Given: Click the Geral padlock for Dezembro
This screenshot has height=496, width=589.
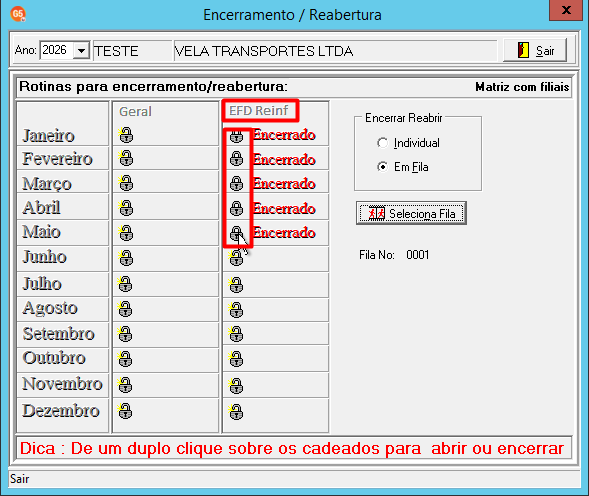Looking at the screenshot, I should click(x=125, y=411).
